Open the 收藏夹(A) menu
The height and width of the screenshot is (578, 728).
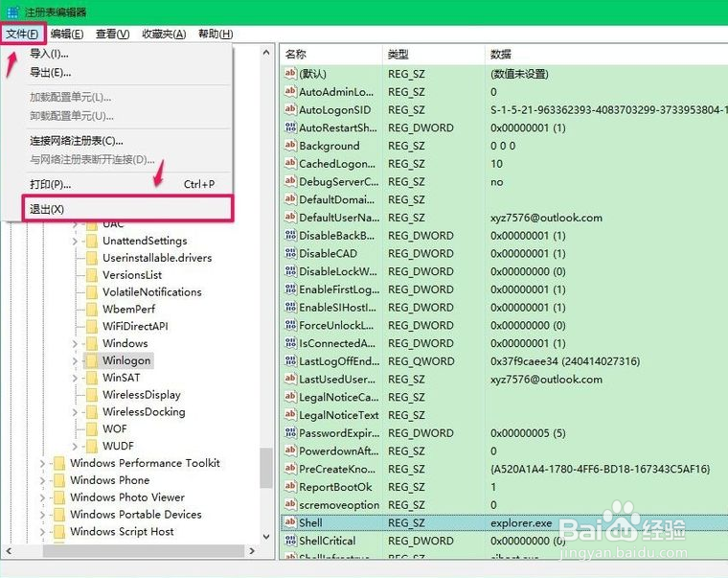164,34
